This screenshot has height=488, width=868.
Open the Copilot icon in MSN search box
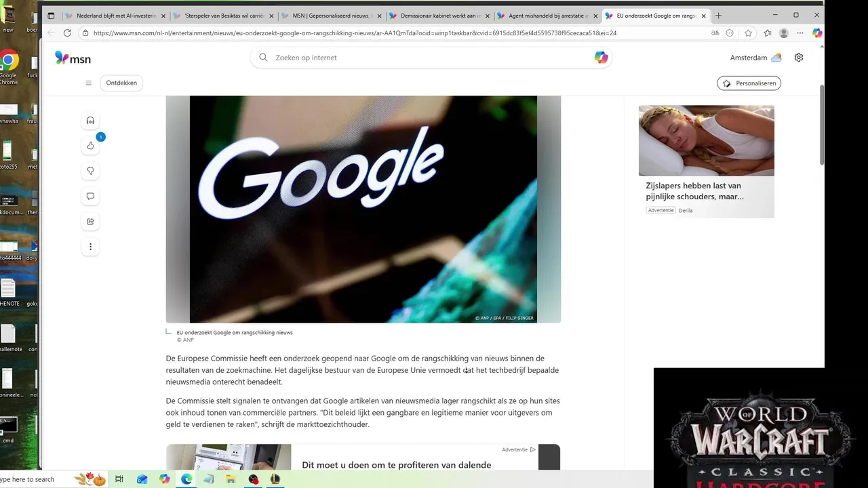tap(601, 58)
